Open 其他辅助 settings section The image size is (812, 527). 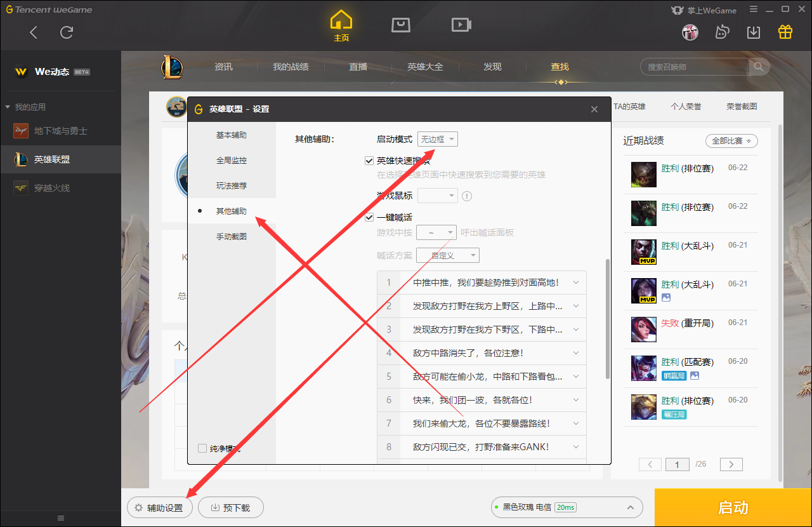pos(232,211)
